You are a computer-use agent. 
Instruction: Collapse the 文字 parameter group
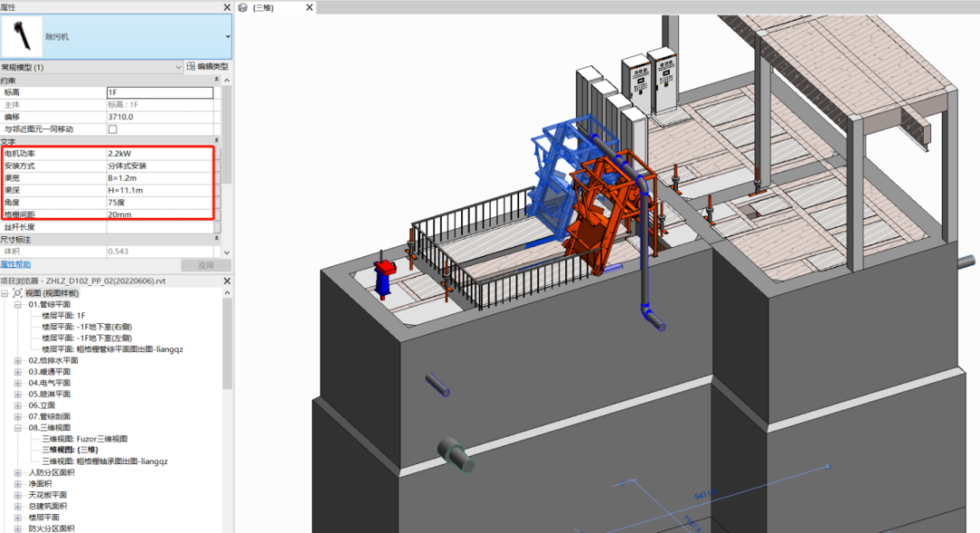coord(218,142)
